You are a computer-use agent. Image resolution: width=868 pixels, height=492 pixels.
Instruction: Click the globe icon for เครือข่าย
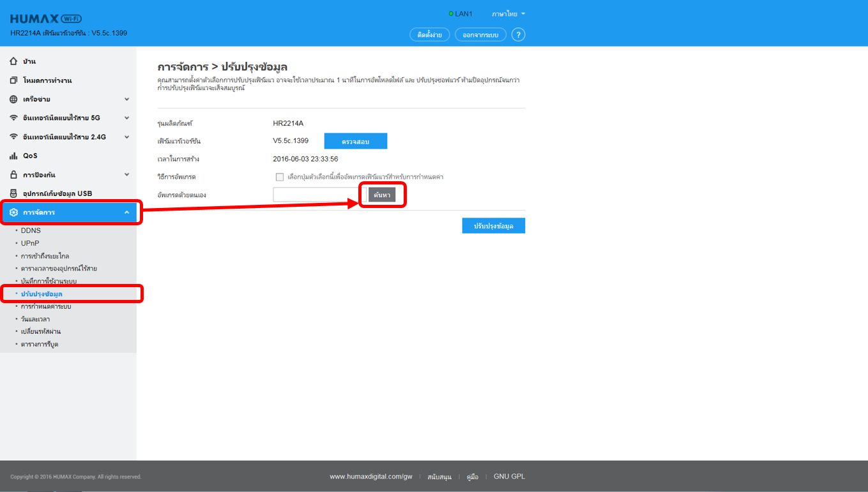13,99
